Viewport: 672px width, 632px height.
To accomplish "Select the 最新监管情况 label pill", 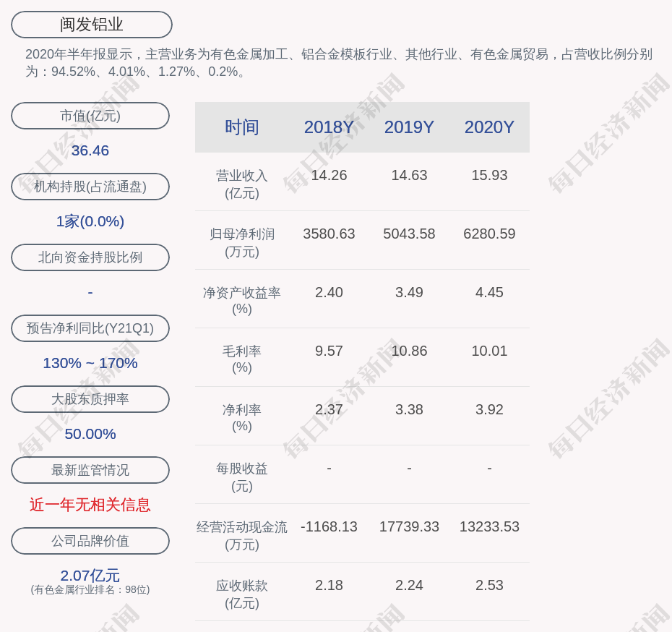I will tap(90, 470).
